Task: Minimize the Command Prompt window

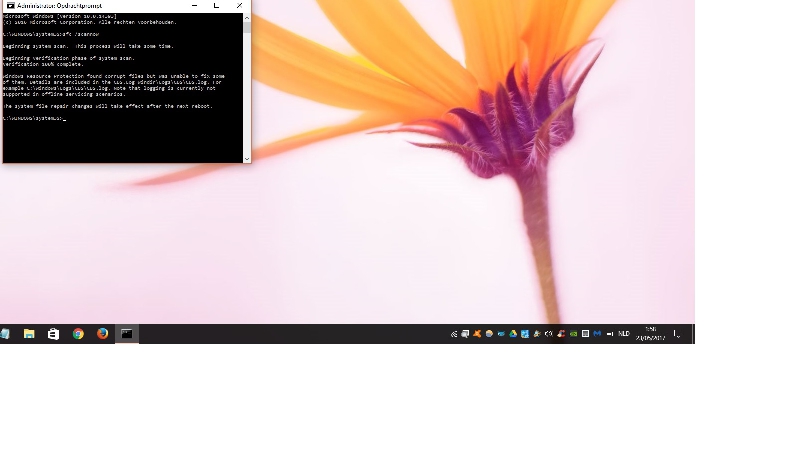Action: tap(193, 6)
